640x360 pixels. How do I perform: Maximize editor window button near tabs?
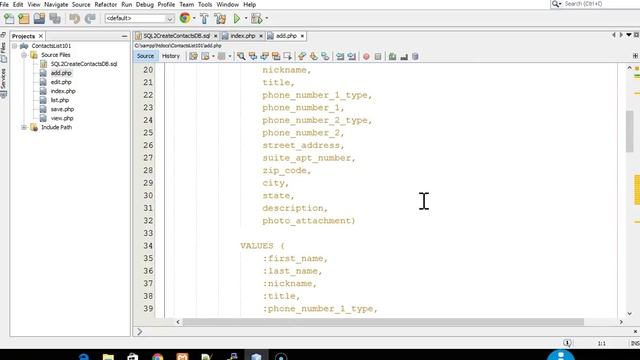[636, 35]
